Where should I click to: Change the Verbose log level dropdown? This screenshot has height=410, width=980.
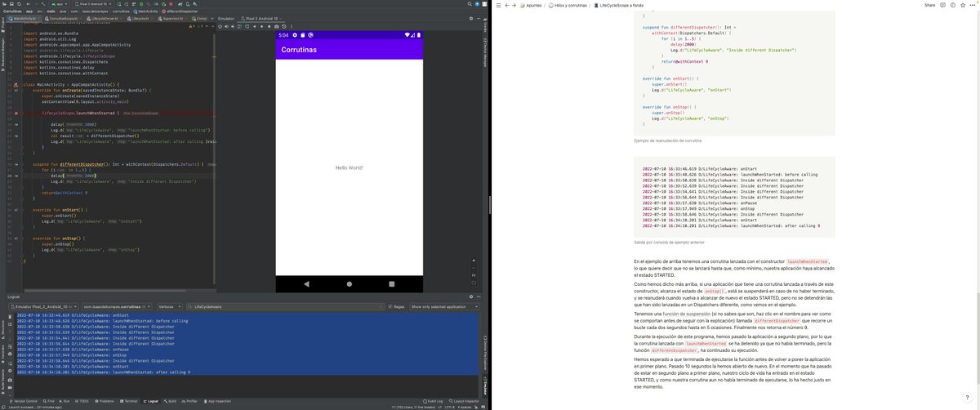pyautogui.click(x=169, y=306)
